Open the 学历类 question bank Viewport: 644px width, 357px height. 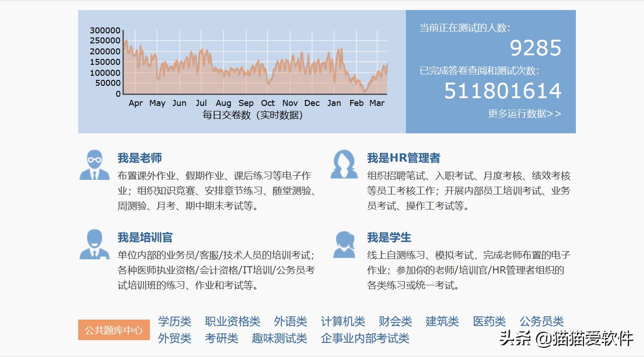coord(175,321)
